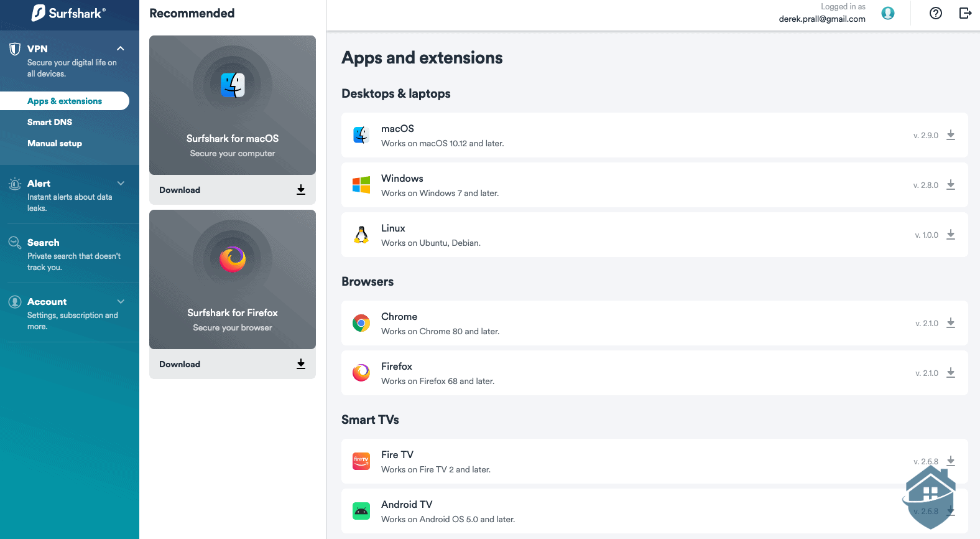This screenshot has height=539, width=980.
Task: Collapse the VPN section chevron
Action: (121, 49)
